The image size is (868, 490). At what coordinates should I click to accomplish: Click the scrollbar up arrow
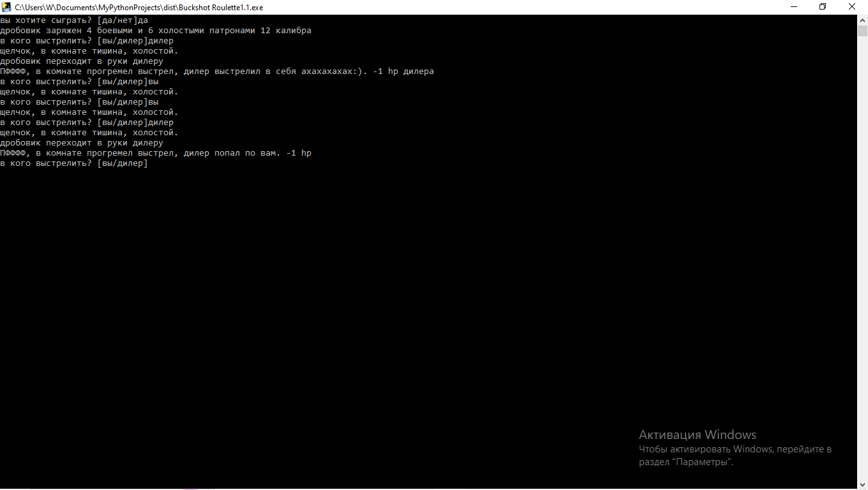click(x=862, y=20)
